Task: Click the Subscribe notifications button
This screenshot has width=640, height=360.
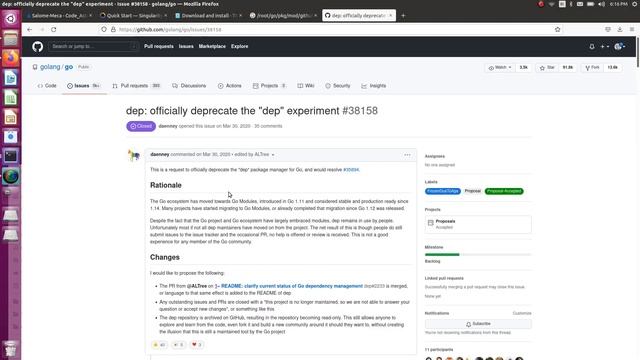Action: pos(478,324)
